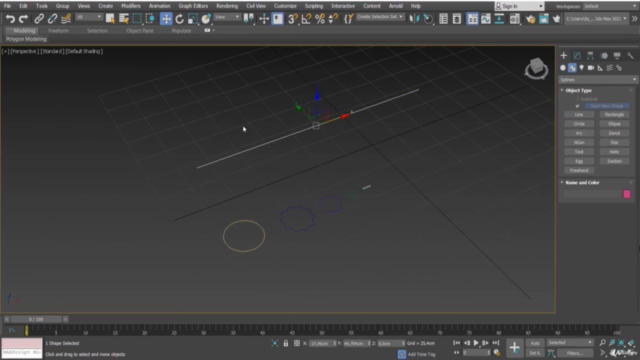Click the Use Pivot Point Center icon
Screen dimensions: 640x360
[248, 19]
